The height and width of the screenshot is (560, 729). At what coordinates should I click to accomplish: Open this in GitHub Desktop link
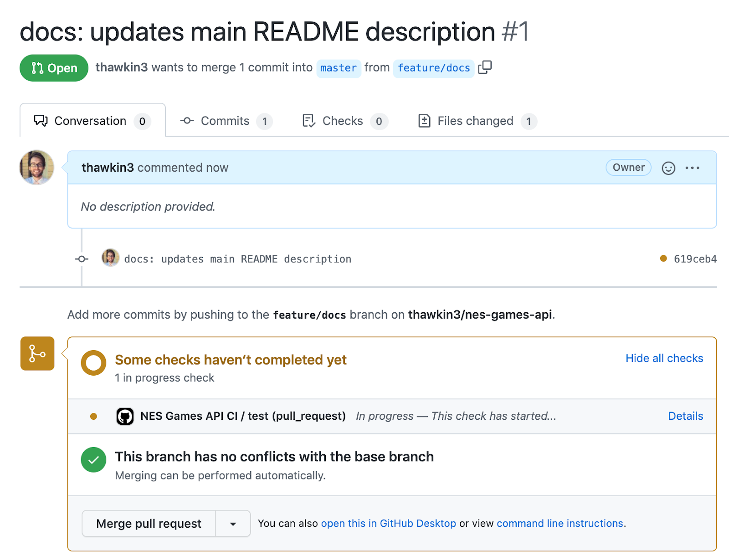[389, 524]
